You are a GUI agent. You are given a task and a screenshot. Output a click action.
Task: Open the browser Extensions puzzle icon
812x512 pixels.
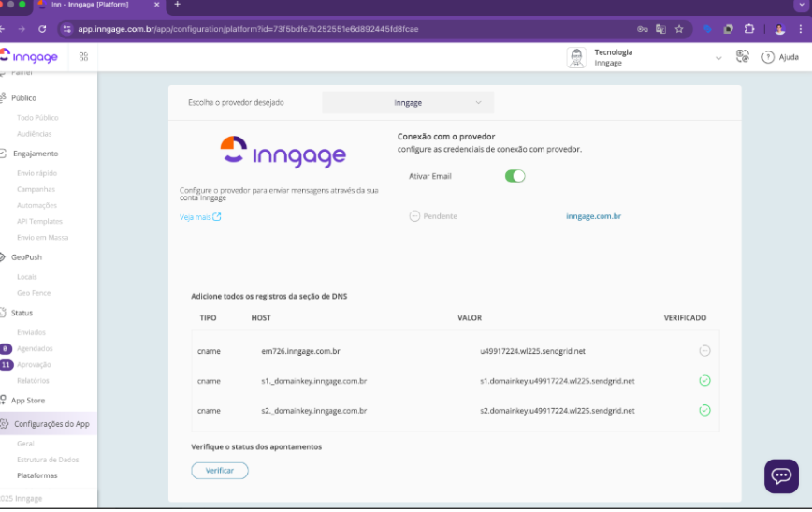(x=748, y=29)
